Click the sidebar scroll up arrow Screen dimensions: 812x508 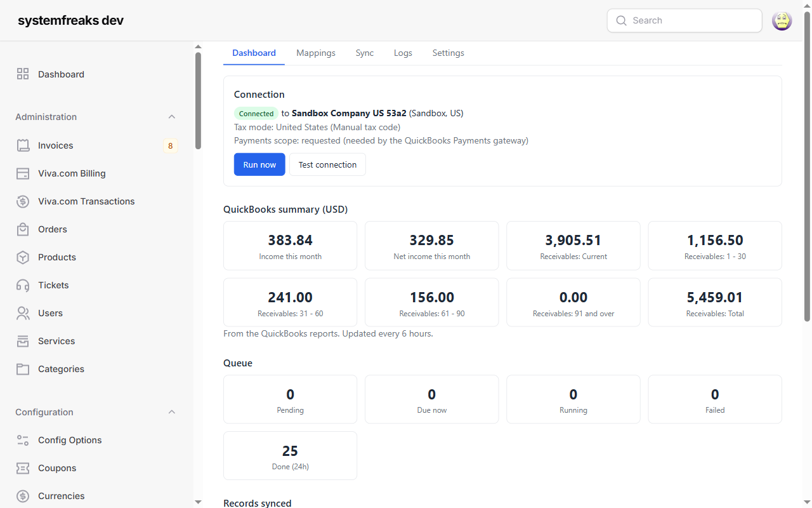(198, 46)
